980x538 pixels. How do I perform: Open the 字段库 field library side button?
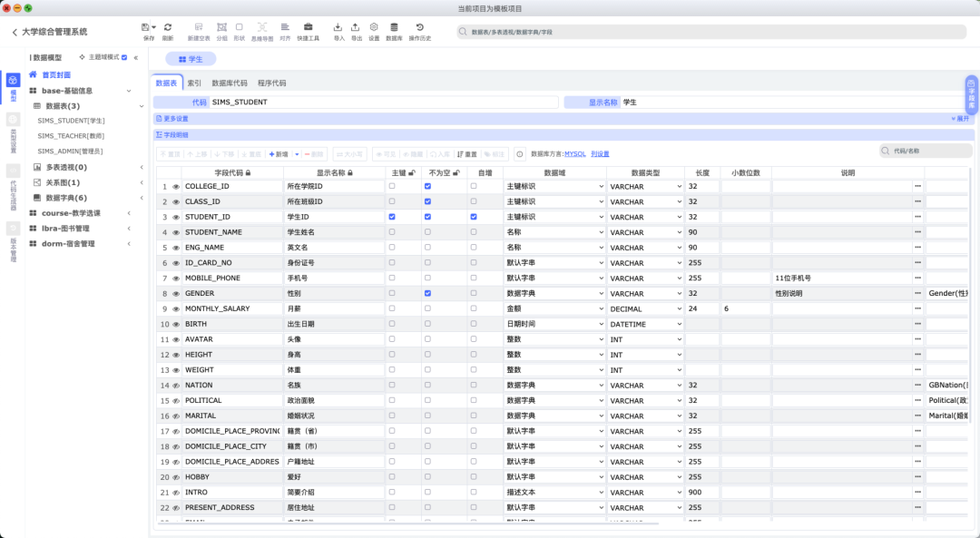pos(971,95)
